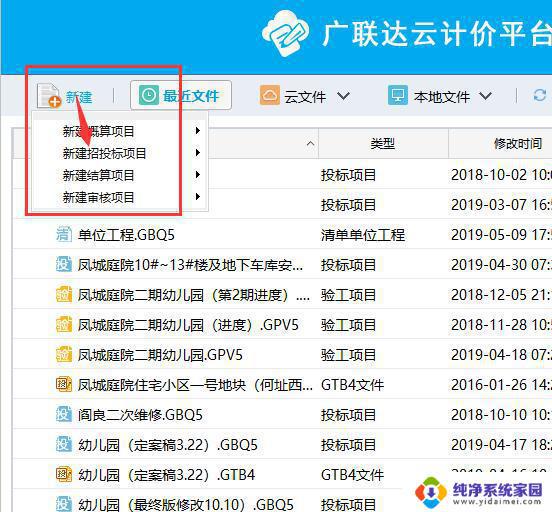Select the 2018-11-28 modified date cell
This screenshot has height=512, width=552.
point(502,325)
